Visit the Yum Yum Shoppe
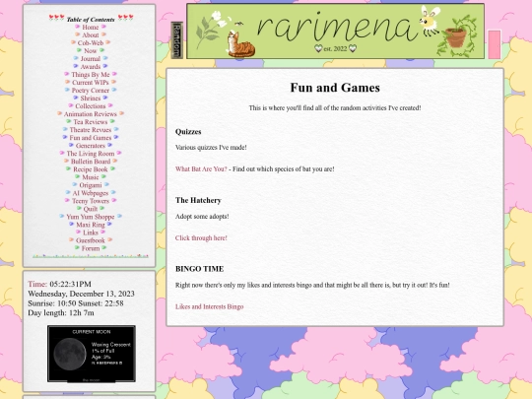This screenshot has height=399, width=532. [x=91, y=217]
